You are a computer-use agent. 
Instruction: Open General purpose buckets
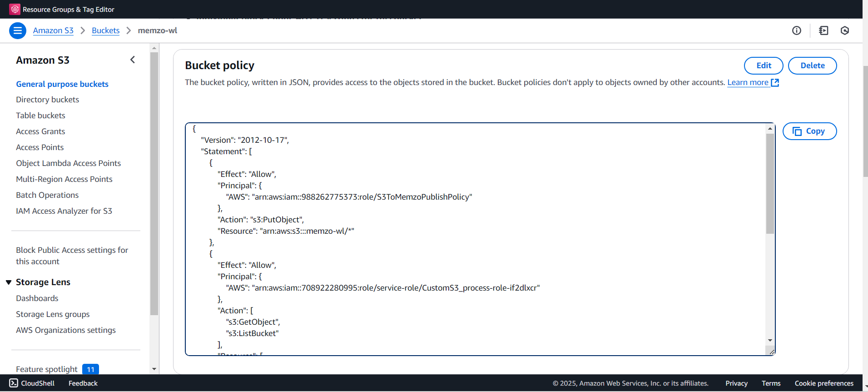pyautogui.click(x=62, y=84)
